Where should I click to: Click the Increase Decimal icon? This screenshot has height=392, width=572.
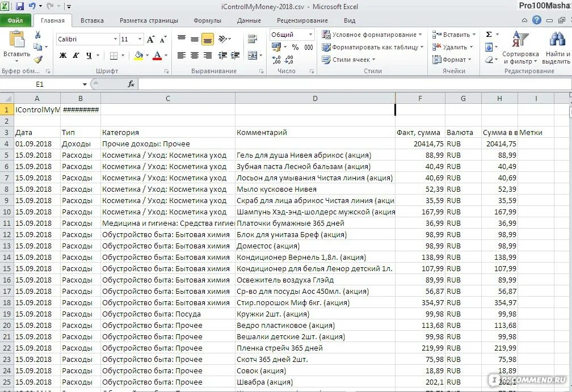(x=276, y=60)
